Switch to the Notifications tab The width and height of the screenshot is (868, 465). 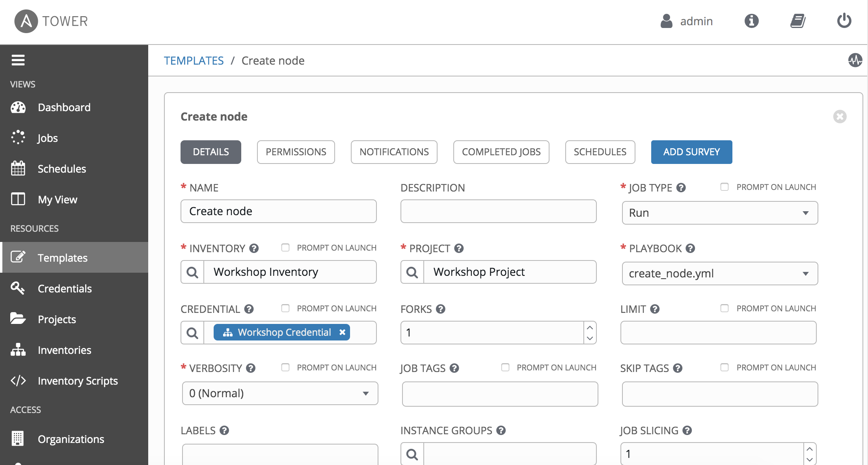pyautogui.click(x=394, y=152)
